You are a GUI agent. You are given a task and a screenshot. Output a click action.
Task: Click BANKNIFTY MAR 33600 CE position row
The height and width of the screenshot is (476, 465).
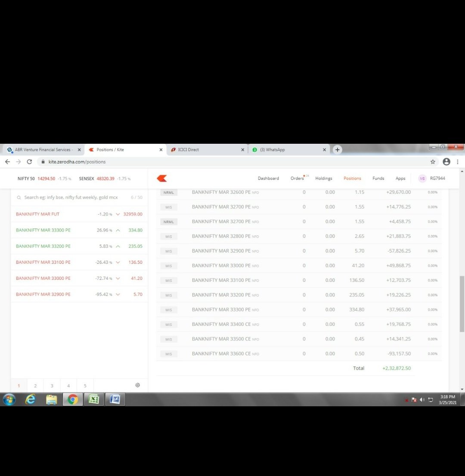[x=299, y=354]
